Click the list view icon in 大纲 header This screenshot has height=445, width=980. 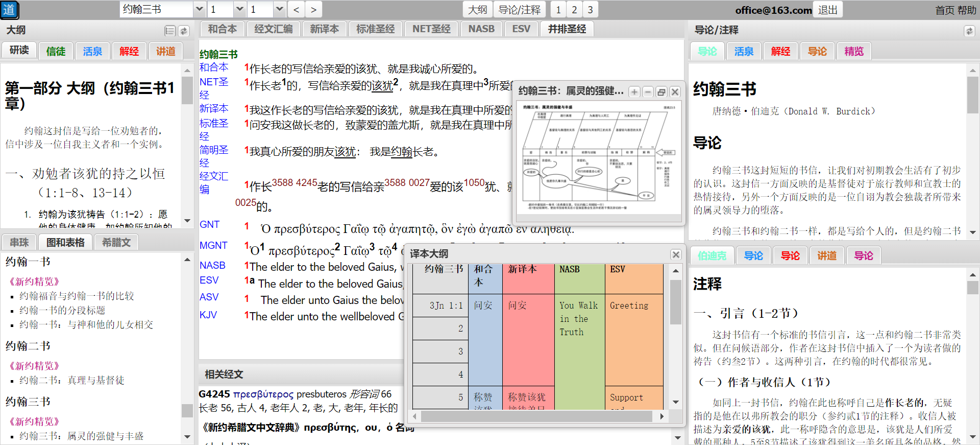170,31
